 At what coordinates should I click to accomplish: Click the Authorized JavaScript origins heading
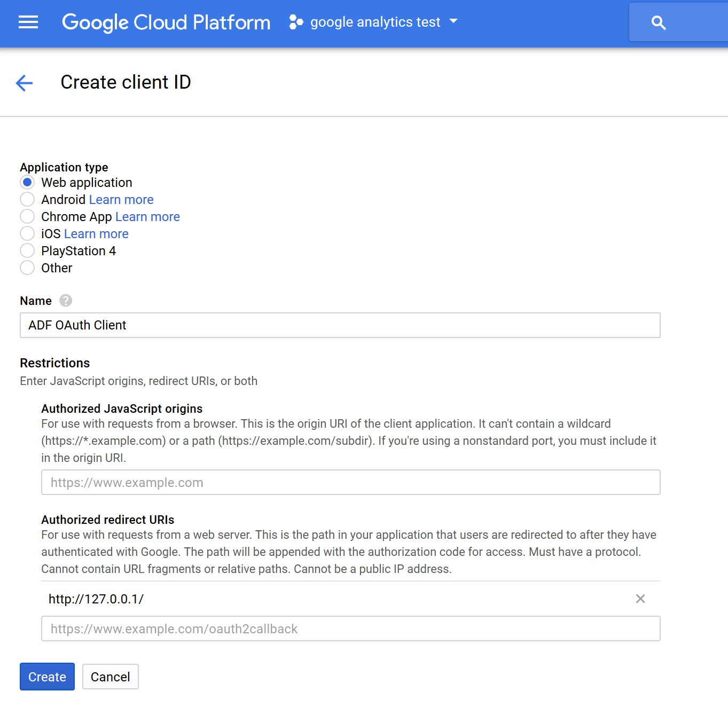[x=122, y=409]
